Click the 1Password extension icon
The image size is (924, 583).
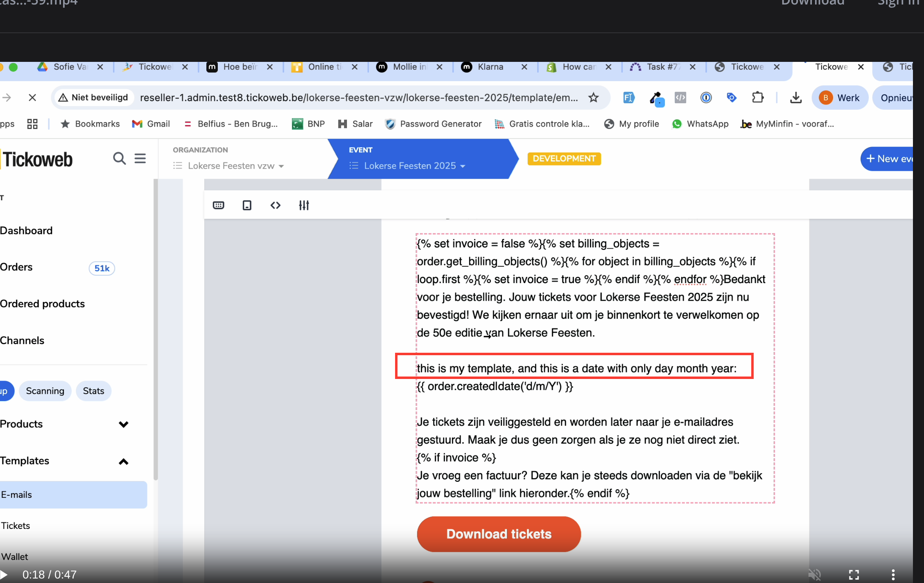pos(706,98)
